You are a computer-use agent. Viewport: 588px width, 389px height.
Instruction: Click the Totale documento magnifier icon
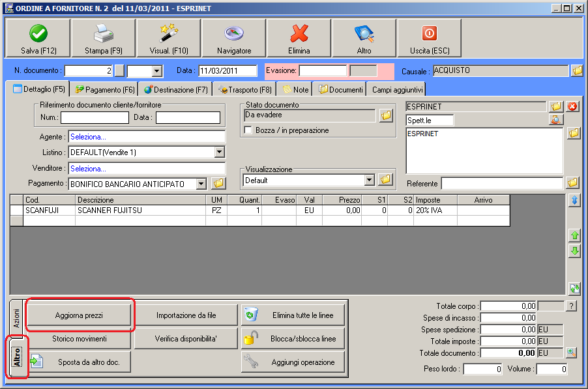[x=571, y=353]
